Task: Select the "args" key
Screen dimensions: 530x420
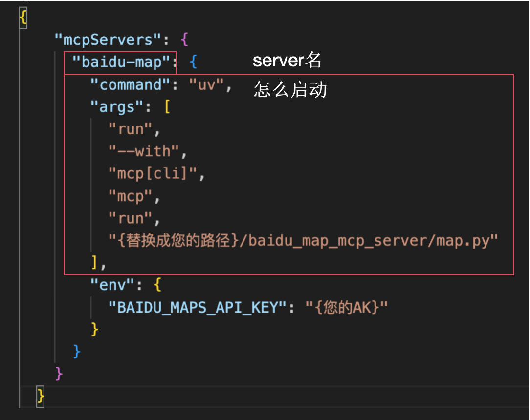Action: [117, 107]
